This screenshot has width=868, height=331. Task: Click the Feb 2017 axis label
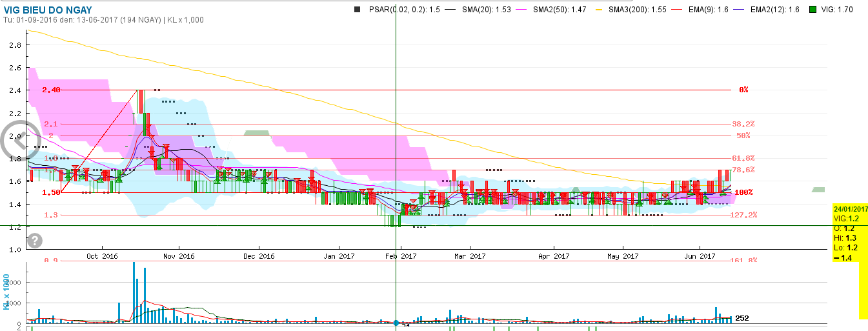pos(400,256)
